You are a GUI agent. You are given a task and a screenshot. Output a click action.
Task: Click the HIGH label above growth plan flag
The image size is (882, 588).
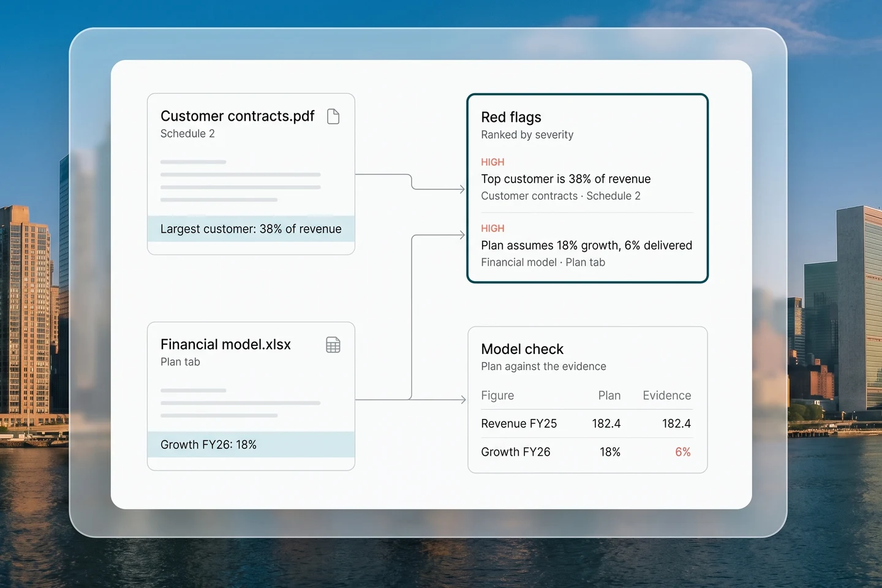(493, 228)
